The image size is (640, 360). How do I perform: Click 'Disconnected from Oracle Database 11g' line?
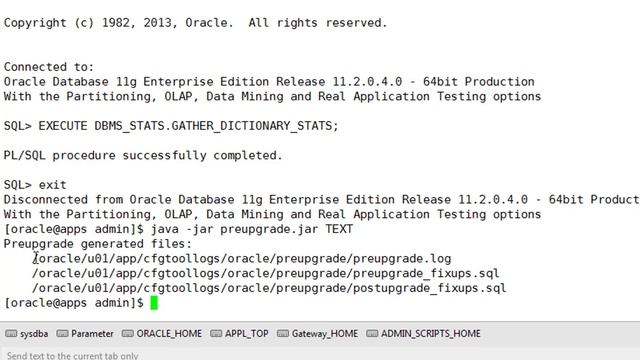322,200
